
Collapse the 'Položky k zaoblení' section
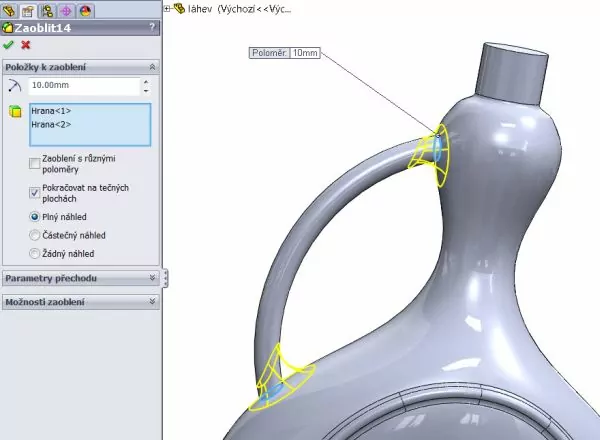click(x=151, y=66)
